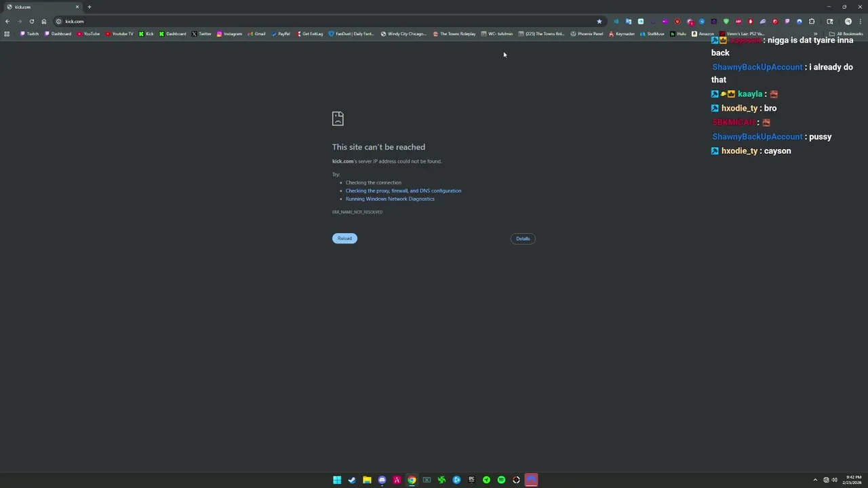Go to the Home page icon

44,21
